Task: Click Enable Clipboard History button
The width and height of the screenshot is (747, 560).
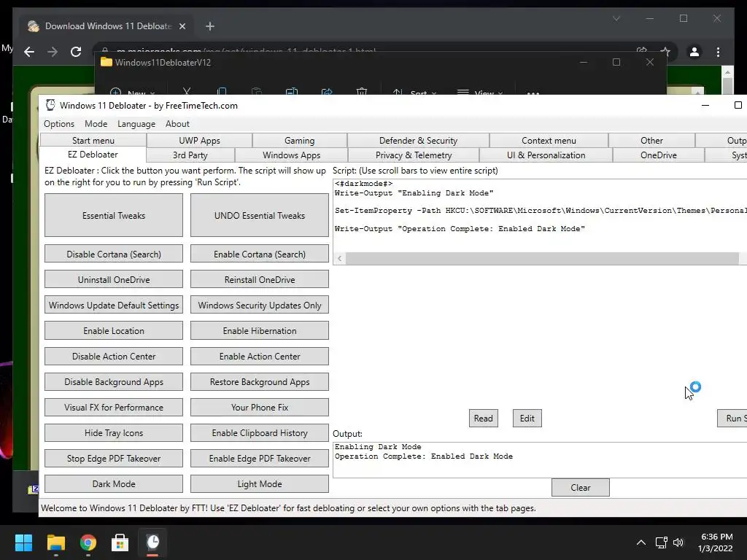Action: click(259, 433)
